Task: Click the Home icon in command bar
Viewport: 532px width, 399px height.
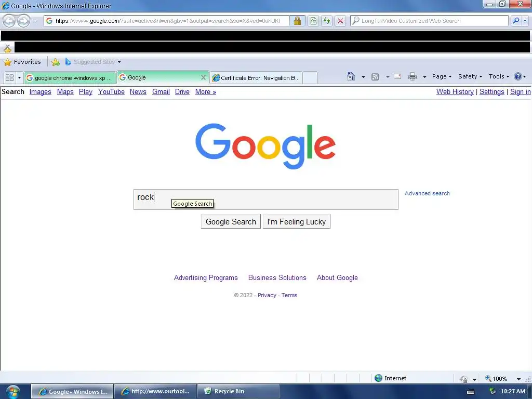Action: point(351,76)
